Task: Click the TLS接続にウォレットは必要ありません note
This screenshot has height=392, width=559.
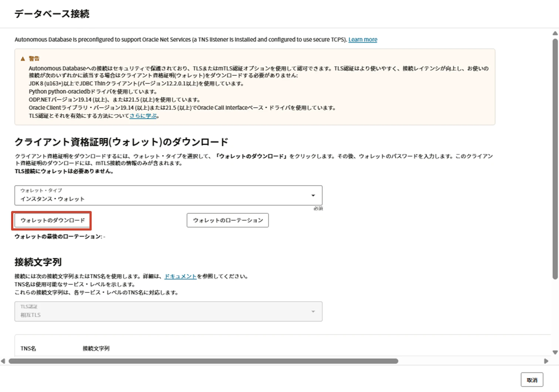Action: [x=64, y=171]
